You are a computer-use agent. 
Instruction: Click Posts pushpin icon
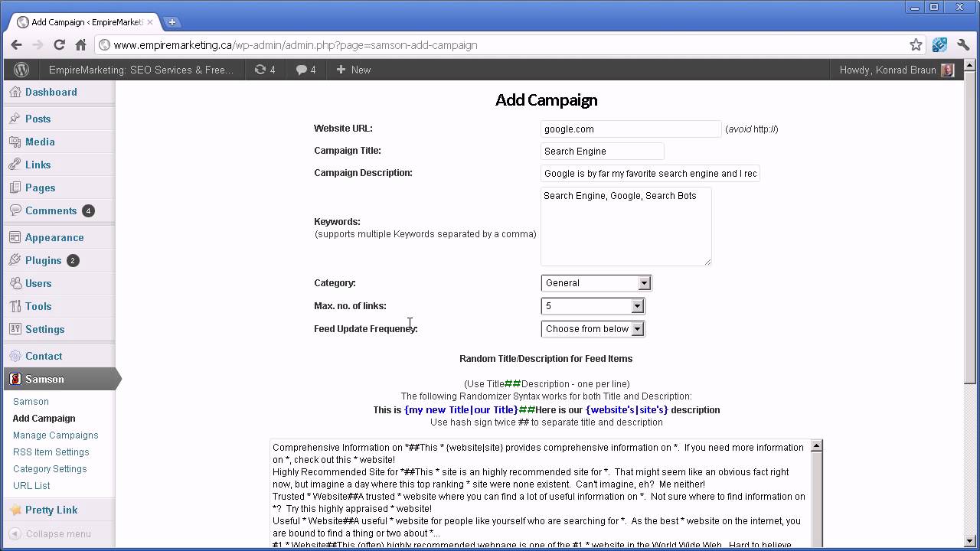pos(15,119)
